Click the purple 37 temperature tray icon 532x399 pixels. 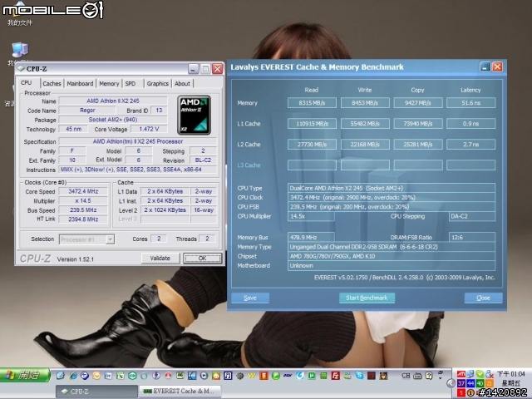click(461, 383)
